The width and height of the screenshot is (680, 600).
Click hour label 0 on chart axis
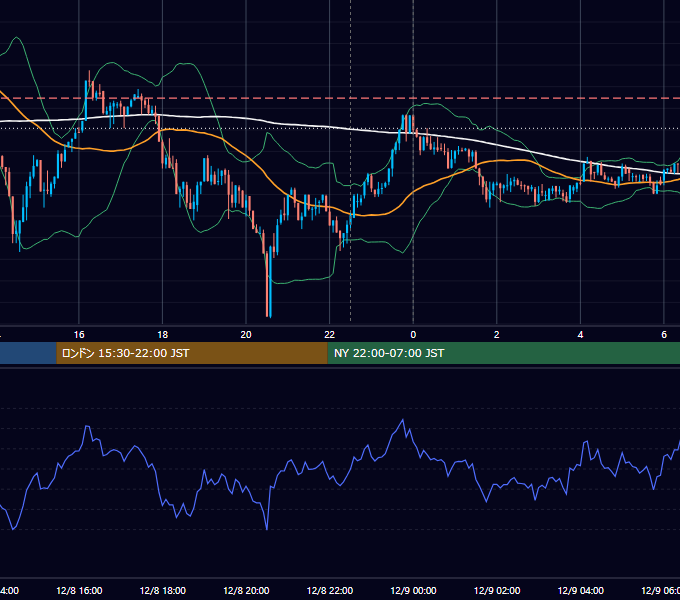pyautogui.click(x=413, y=335)
